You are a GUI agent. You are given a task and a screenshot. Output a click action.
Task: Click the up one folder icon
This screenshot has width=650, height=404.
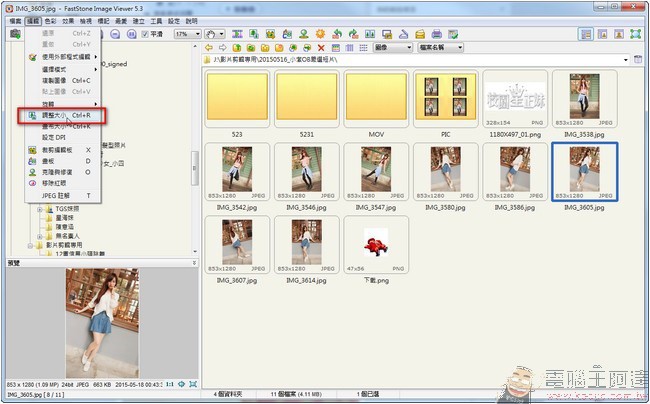pos(237,48)
